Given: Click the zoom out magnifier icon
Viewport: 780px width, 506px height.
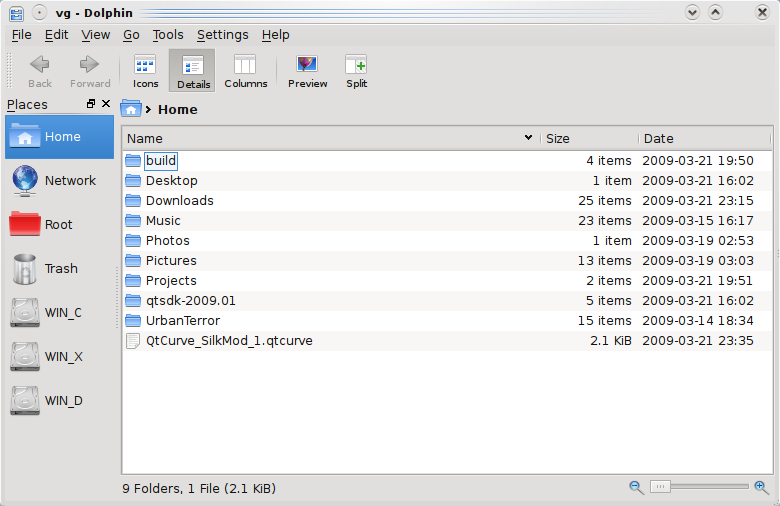Looking at the screenshot, I should [x=636, y=487].
